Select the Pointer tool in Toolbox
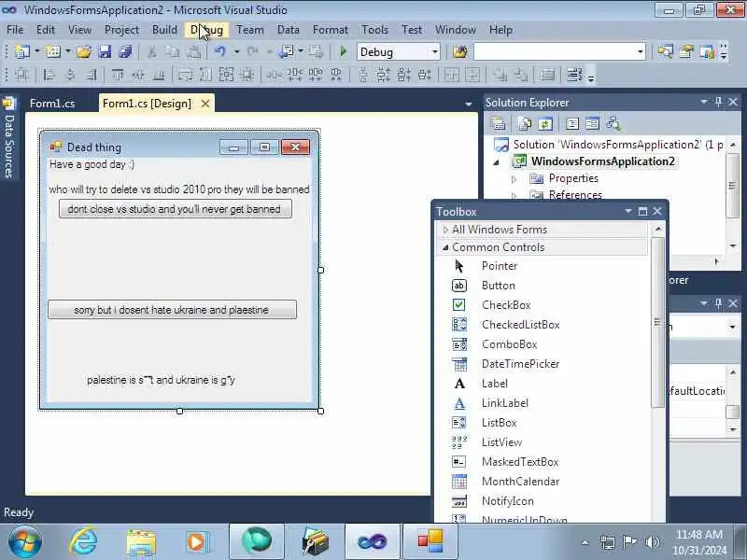The height and width of the screenshot is (560, 747). 500,266
